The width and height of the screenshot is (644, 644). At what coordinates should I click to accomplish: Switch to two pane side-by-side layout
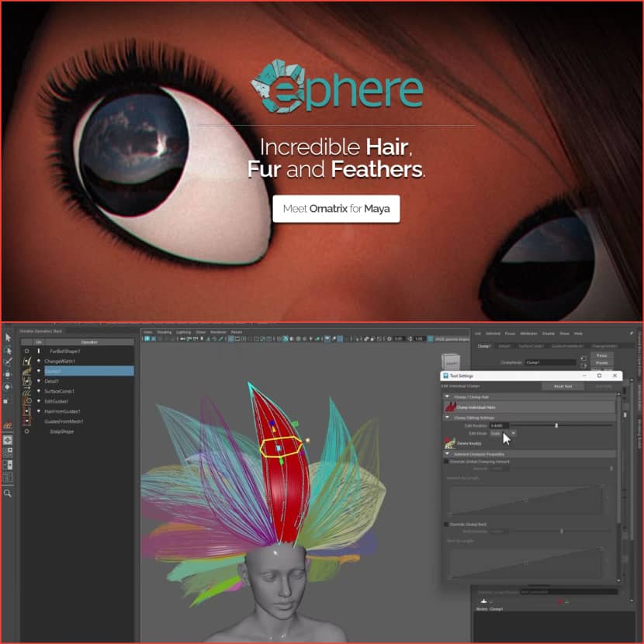pos(8,465)
